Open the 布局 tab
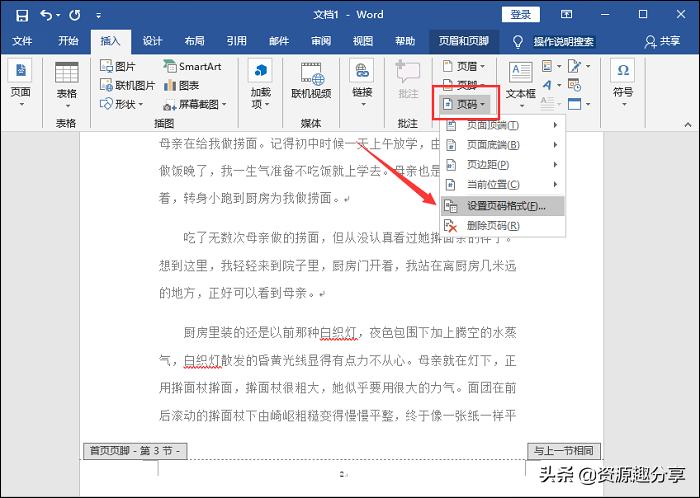Screen dimensions: 700x498 pos(195,41)
